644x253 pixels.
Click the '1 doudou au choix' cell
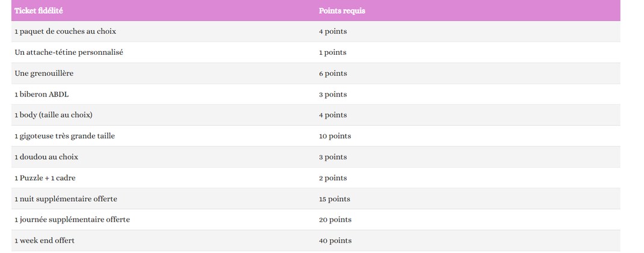pyautogui.click(x=164, y=157)
